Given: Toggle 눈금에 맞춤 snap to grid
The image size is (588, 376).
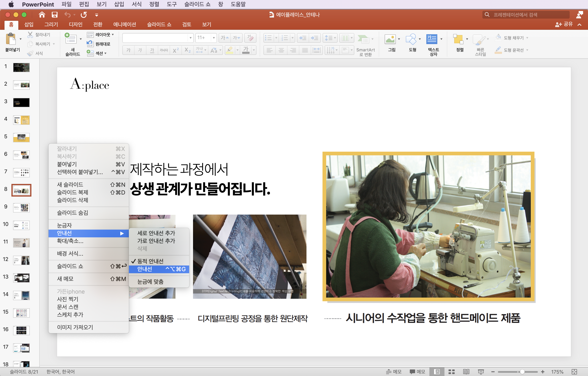Looking at the screenshot, I should [150, 282].
